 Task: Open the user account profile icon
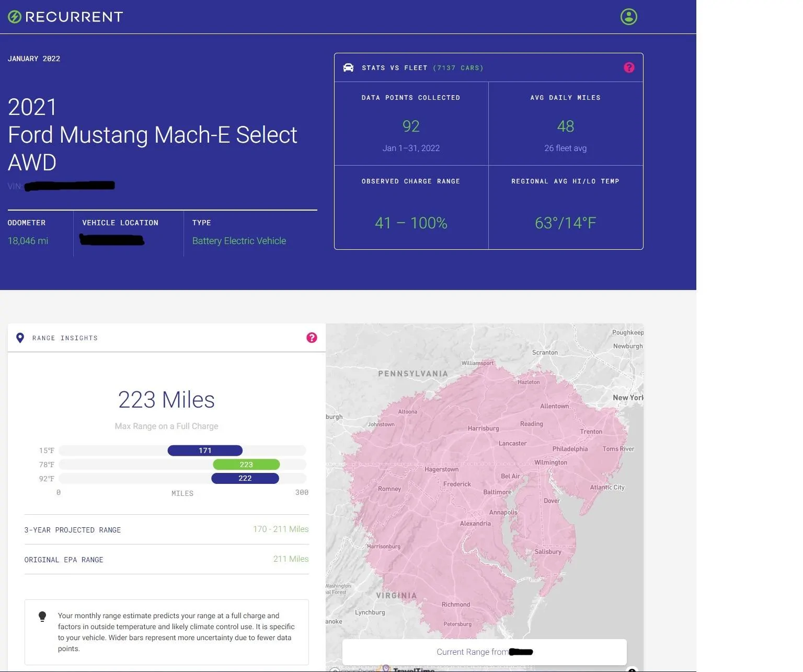(628, 17)
